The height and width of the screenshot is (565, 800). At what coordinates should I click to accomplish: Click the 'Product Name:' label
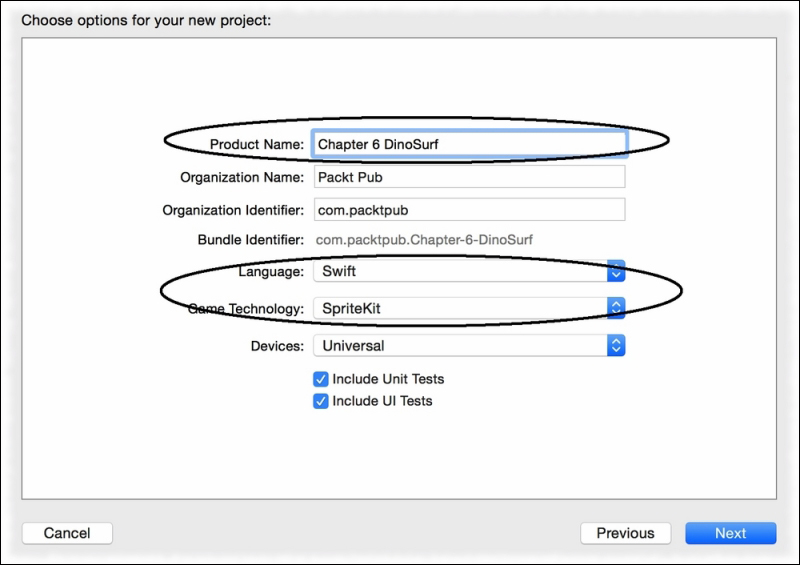[257, 144]
